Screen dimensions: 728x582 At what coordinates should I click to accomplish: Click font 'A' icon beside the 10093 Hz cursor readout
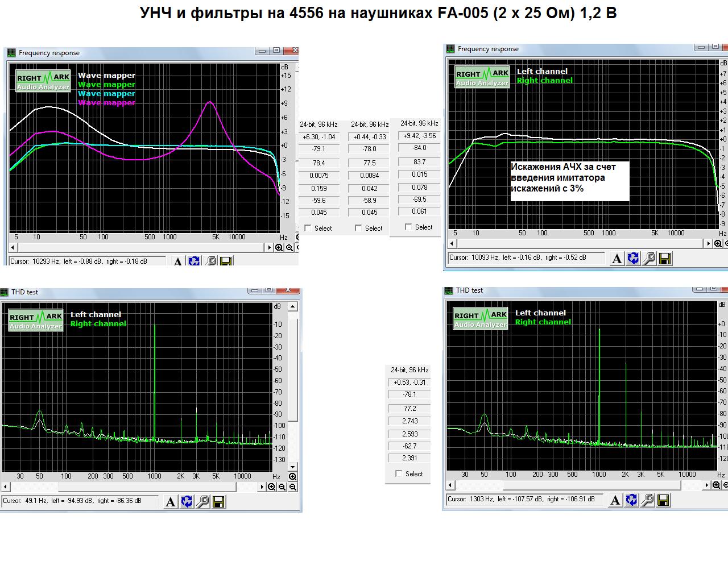(x=617, y=259)
